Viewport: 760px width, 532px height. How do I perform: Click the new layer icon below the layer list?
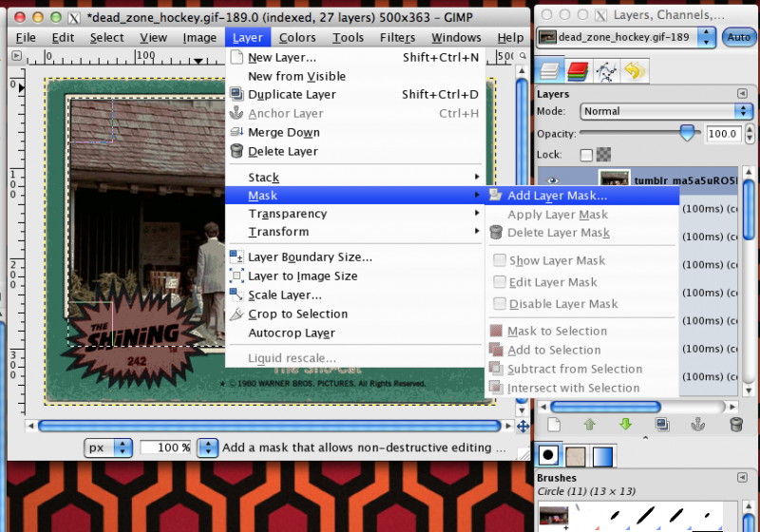(x=554, y=425)
